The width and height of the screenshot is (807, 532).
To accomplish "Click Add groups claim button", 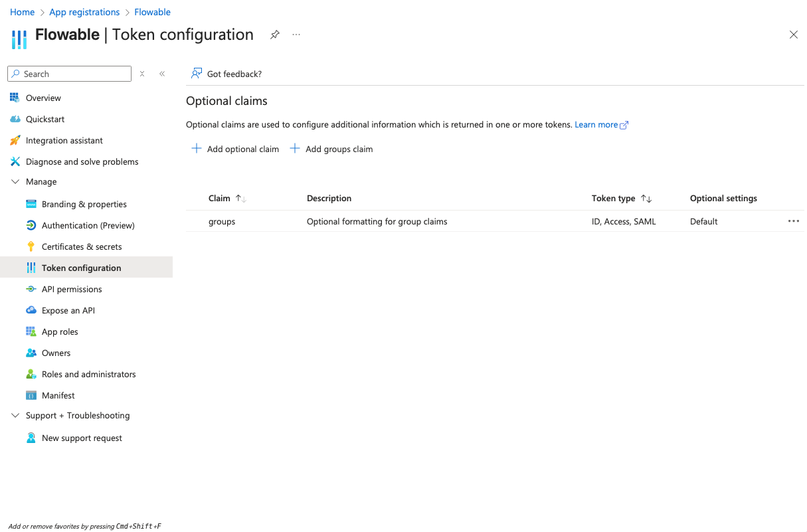I will coord(331,149).
